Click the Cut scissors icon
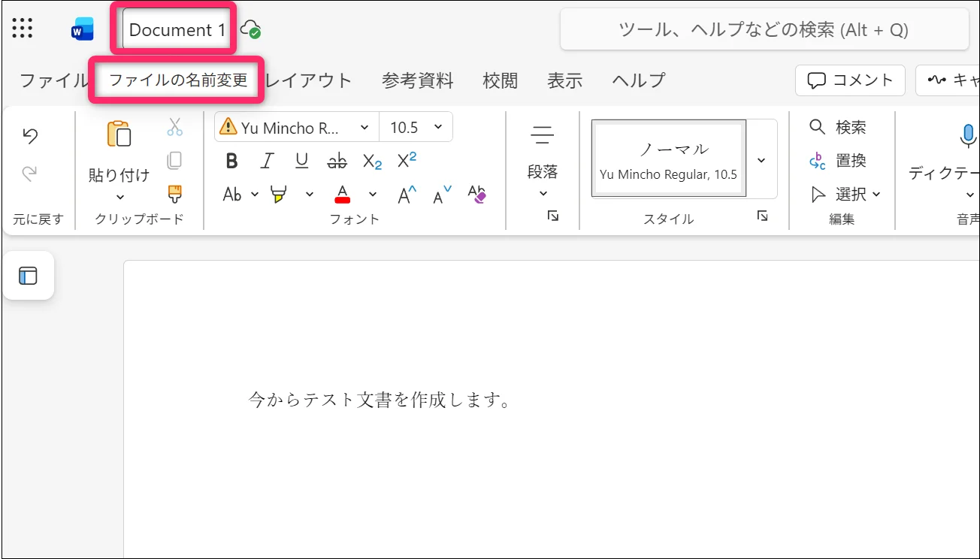This screenshot has height=559, width=980. click(175, 127)
